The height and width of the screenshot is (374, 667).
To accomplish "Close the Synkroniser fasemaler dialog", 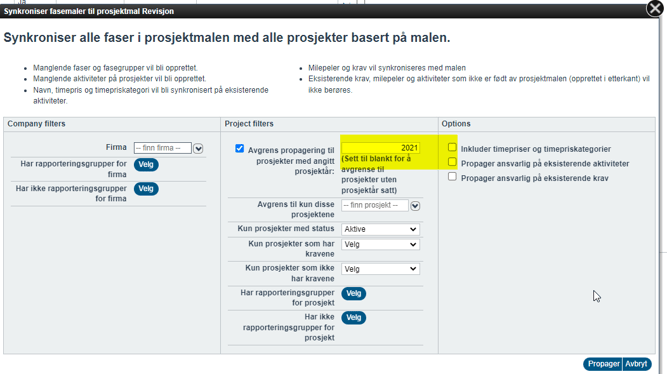I will [x=655, y=8].
